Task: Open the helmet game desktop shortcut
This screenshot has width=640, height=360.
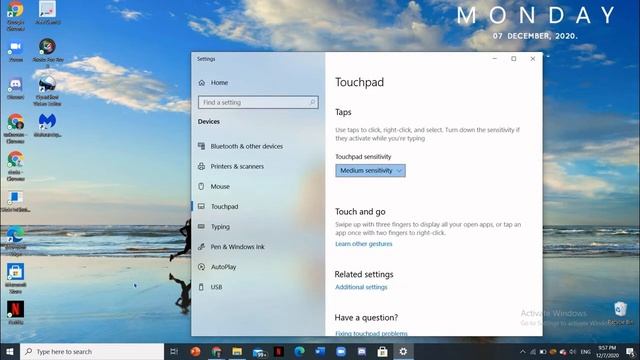Action: tap(47, 91)
